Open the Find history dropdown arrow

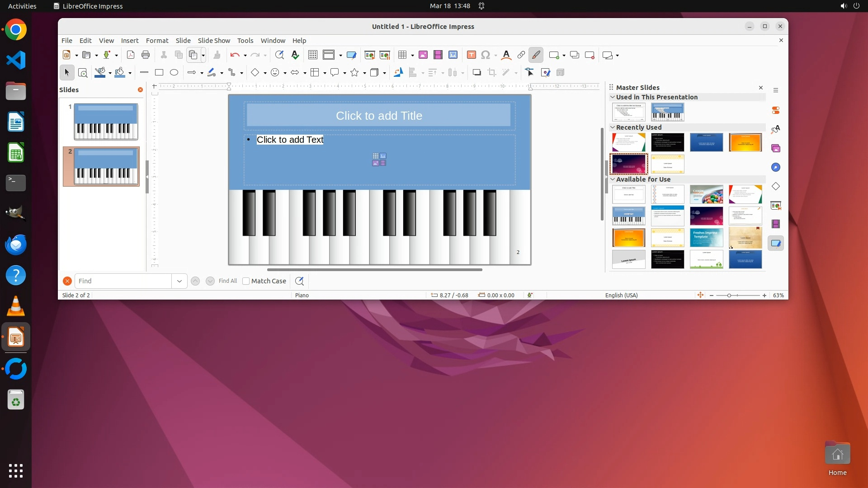coord(179,281)
